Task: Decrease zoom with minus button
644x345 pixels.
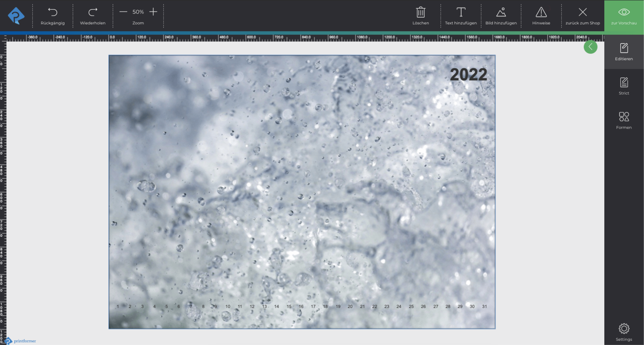Action: [123, 12]
